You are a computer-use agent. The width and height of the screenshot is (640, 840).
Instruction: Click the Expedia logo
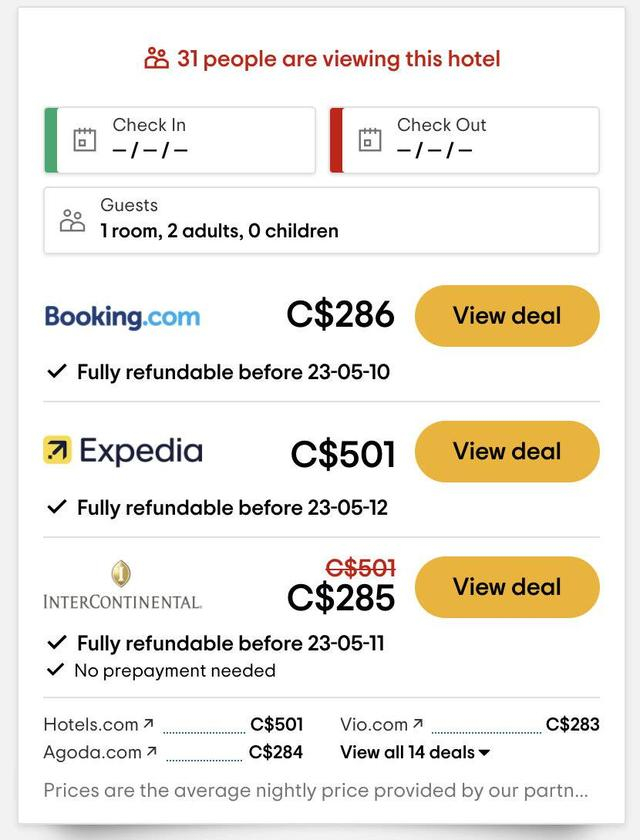pos(122,451)
